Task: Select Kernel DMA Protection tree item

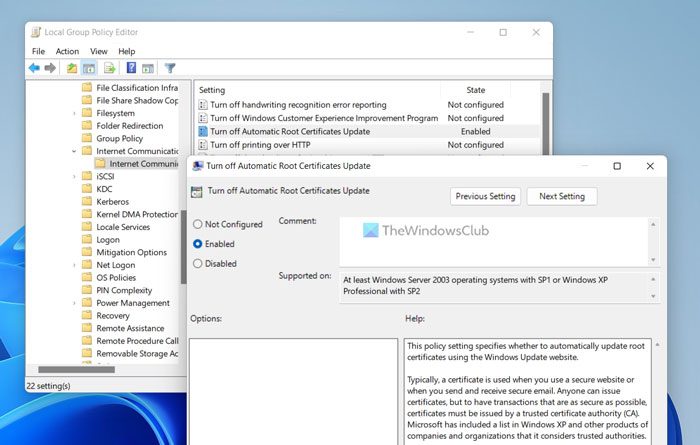Action: pyautogui.click(x=137, y=214)
